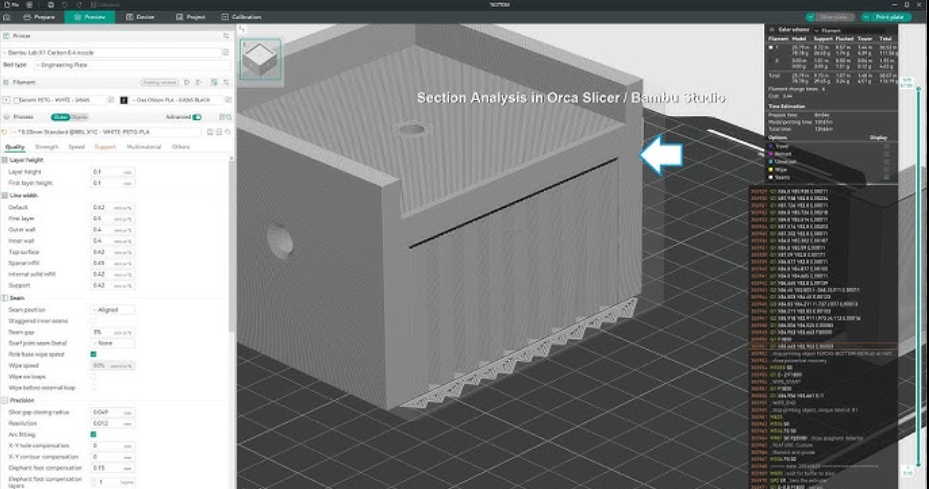Viewport: 929px width, 489px height.
Task: Open the File menu
Action: click(x=12, y=5)
